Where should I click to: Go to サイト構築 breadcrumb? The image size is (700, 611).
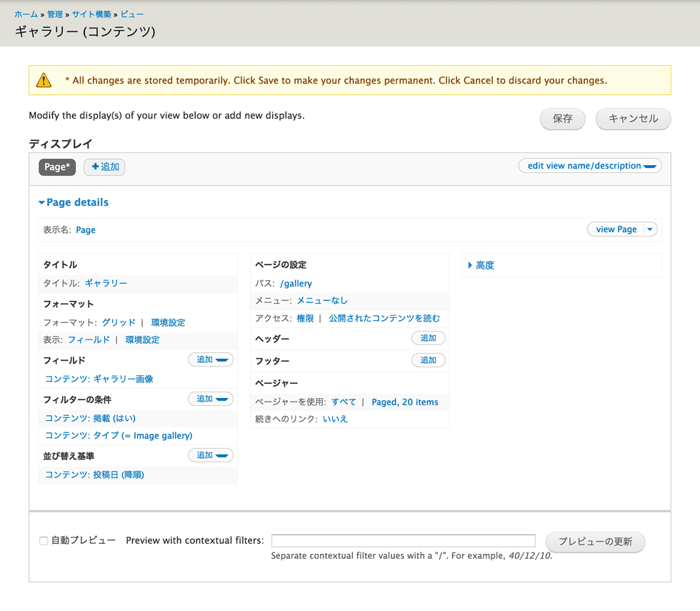91,14
